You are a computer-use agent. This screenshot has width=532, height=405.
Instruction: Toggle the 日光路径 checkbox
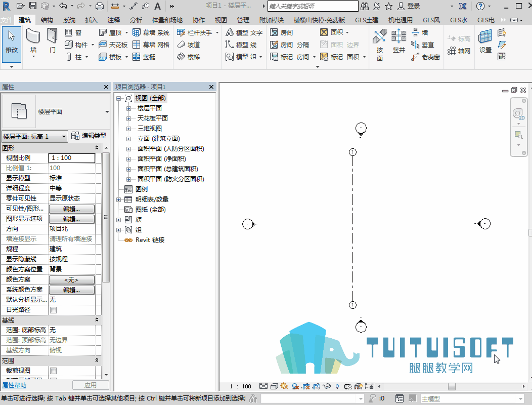tap(53, 310)
